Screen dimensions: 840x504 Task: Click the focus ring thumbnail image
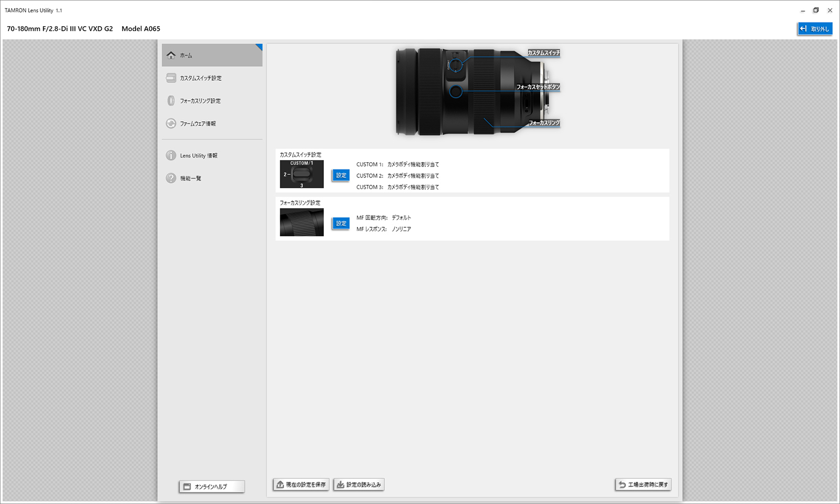[x=302, y=222]
